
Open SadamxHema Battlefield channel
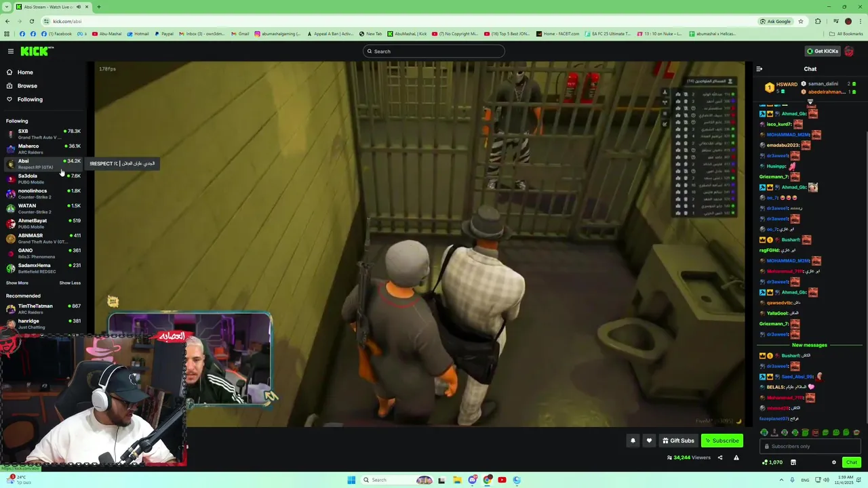(x=43, y=268)
